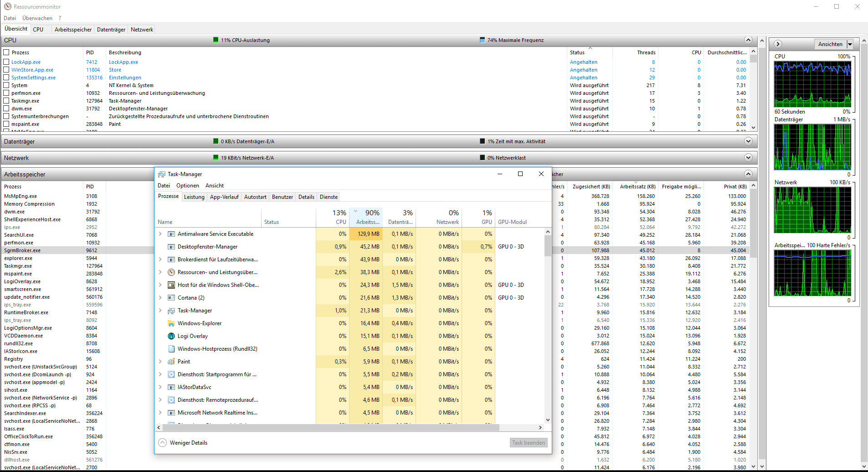Click the Ressourcenmonitor title bar icon

7,6
